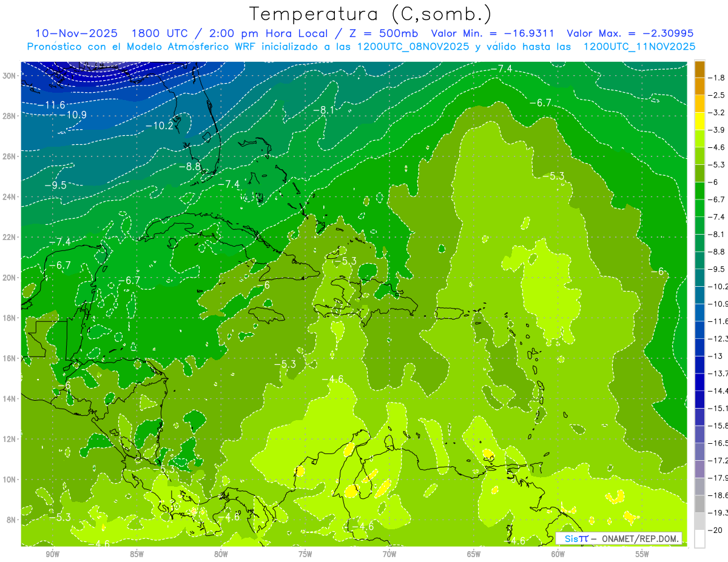Viewport: 728px width, 562px height.
Task: Pick the legend swatch between -12.3 and -13
Action: pyautogui.click(x=699, y=347)
